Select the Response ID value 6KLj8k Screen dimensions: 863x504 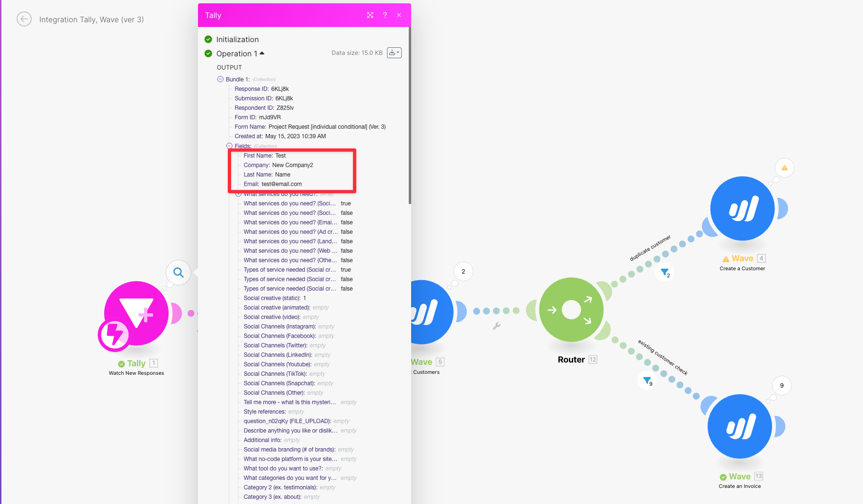click(280, 89)
